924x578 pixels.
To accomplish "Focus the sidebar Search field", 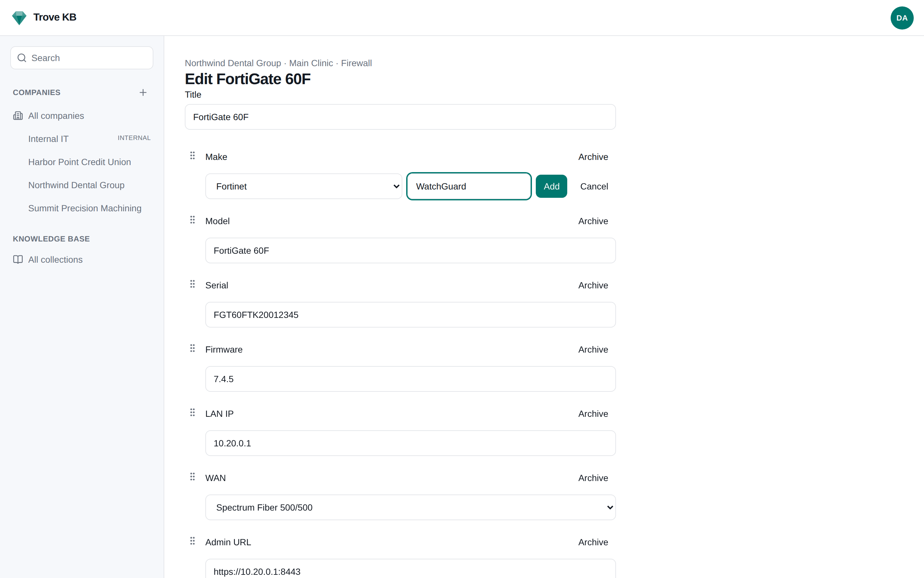I will (82, 58).
